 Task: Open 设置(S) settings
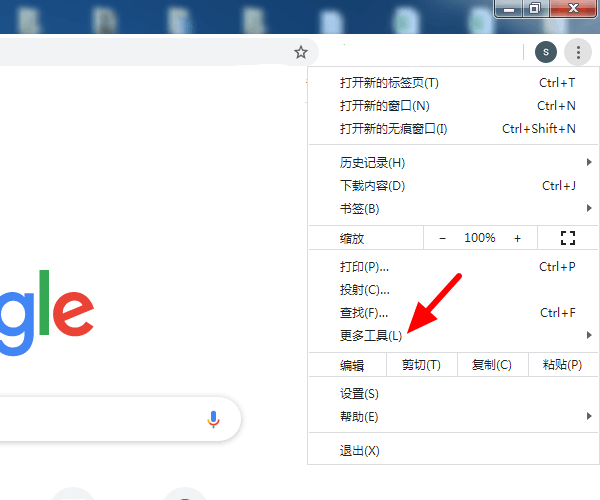click(453, 394)
